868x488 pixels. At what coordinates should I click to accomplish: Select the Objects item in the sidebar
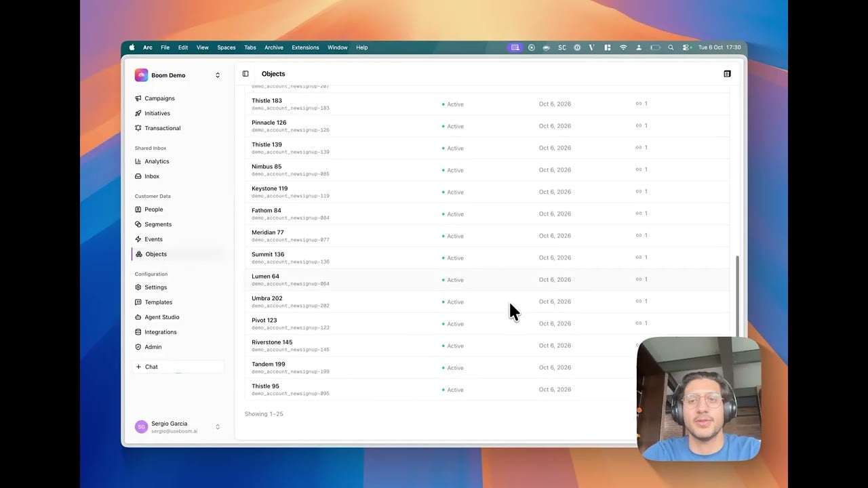point(178,254)
